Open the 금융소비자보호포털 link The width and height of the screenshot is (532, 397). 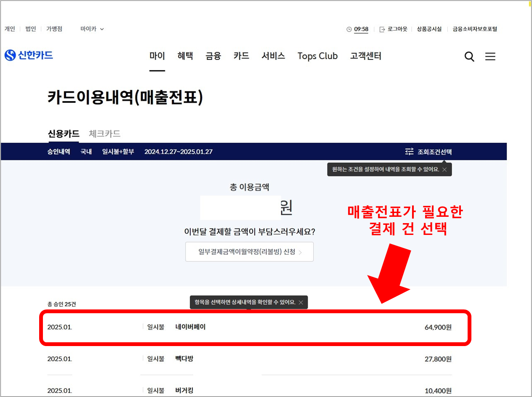click(475, 29)
